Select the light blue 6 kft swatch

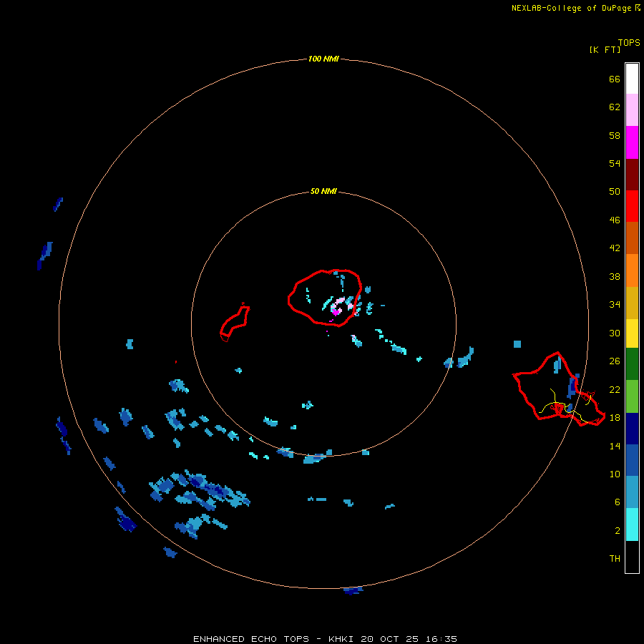632,492
